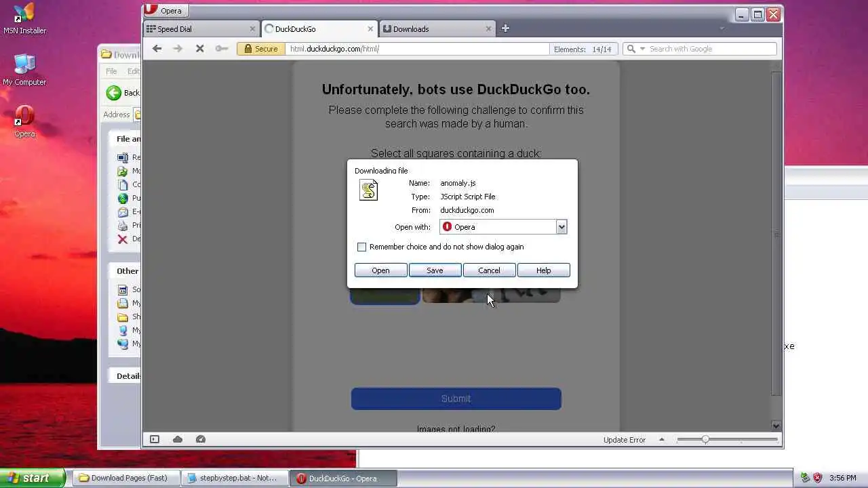Open the My Computer desktop icon
This screenshot has width=868, height=488.
[24, 70]
